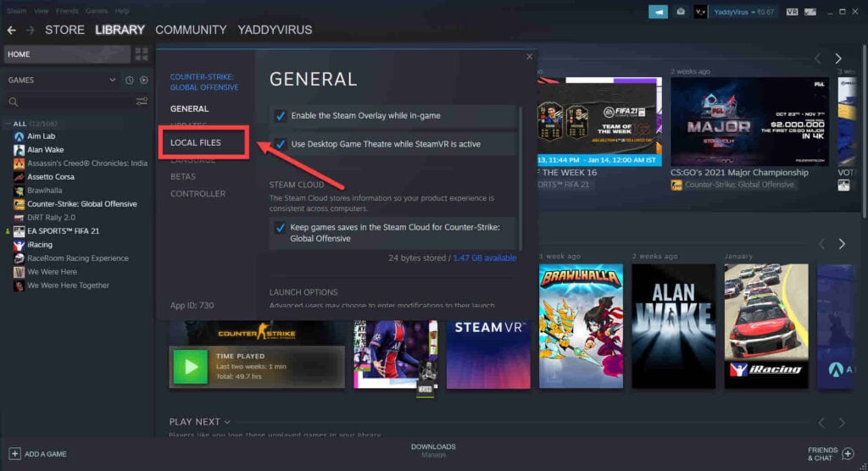Click the iRacing game icon
This screenshot has height=471, width=868.
click(19, 245)
